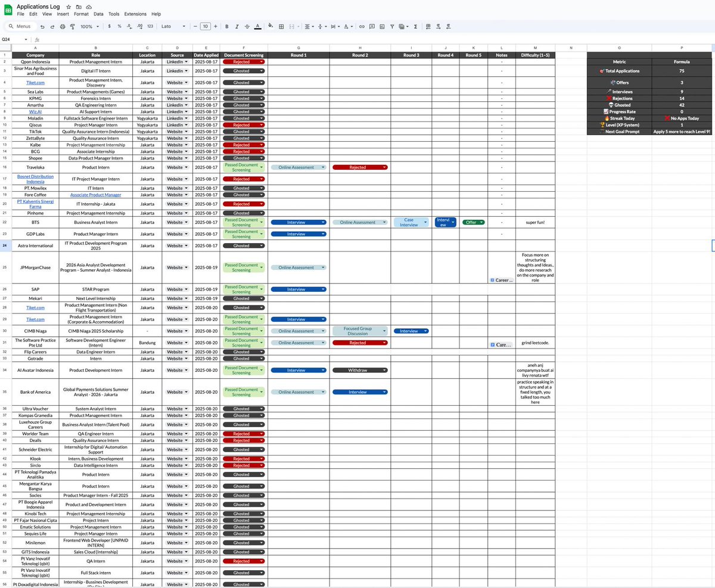Image resolution: width=715 pixels, height=588 pixels.
Task: Toggle strikethrough formatting
Action: [x=247, y=27]
